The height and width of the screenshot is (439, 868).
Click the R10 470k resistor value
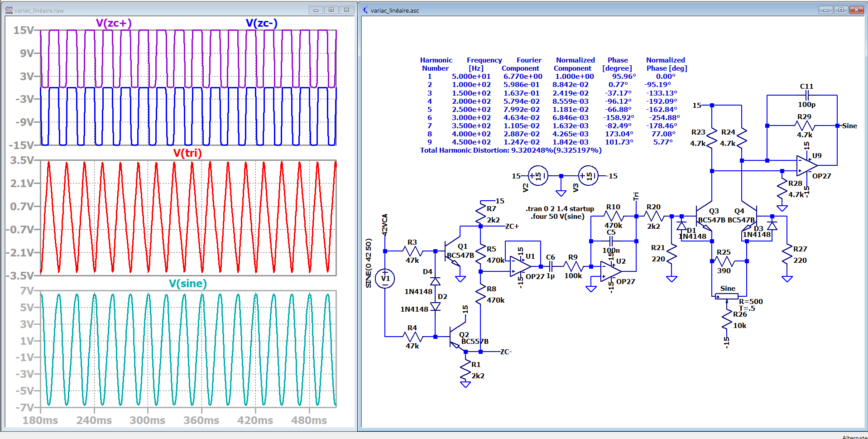pos(613,225)
